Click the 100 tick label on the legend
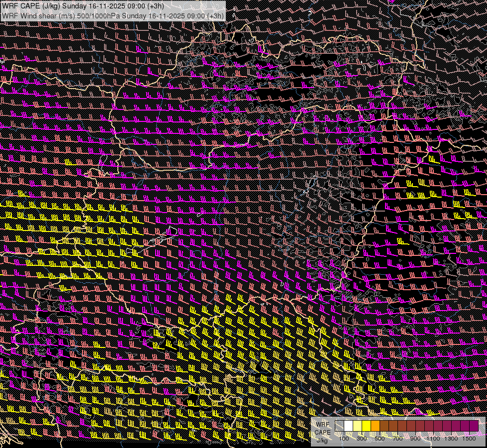Viewport: 487px width, 448px height. 344,439
